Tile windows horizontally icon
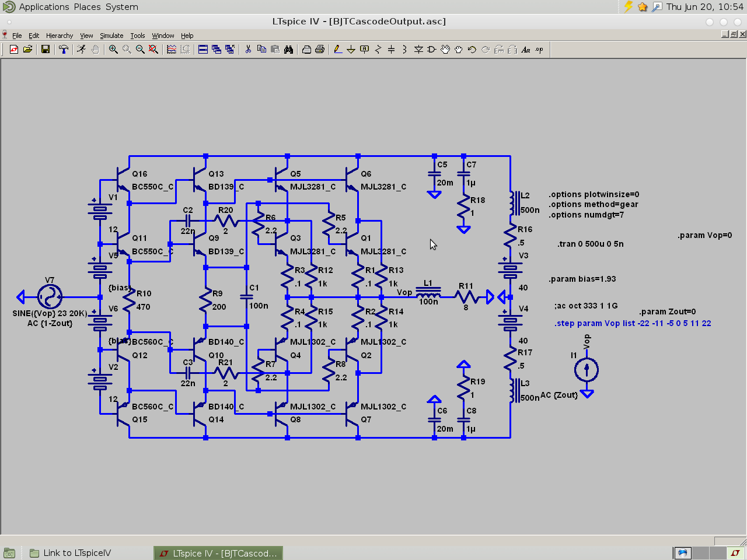This screenshot has width=747, height=560. [203, 50]
